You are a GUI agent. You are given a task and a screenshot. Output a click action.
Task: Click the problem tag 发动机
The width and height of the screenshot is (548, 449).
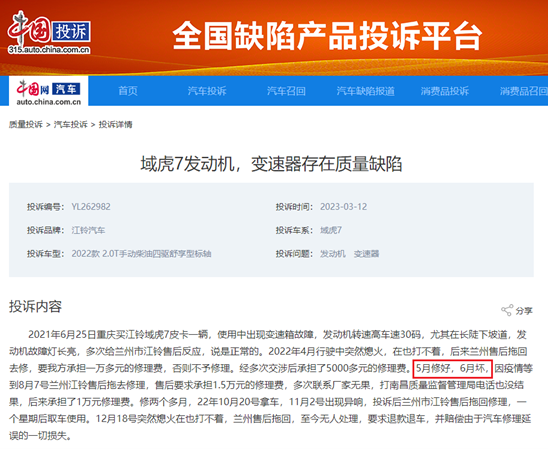point(333,254)
